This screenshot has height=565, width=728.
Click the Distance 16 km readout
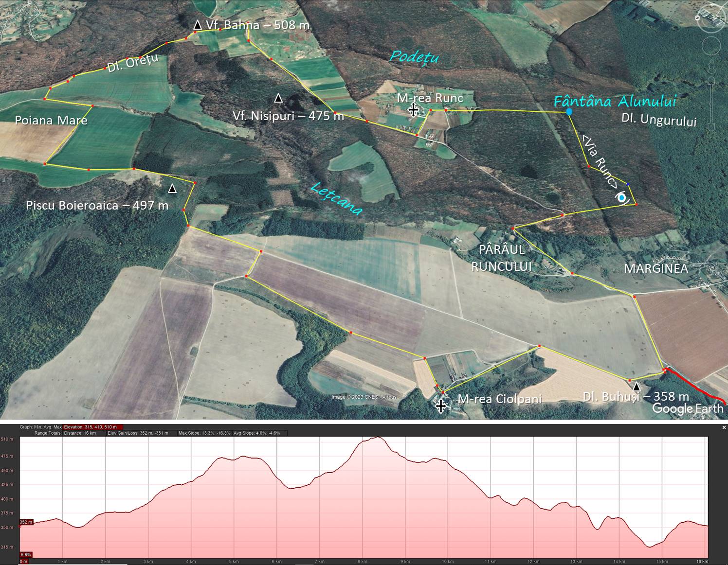(x=80, y=433)
